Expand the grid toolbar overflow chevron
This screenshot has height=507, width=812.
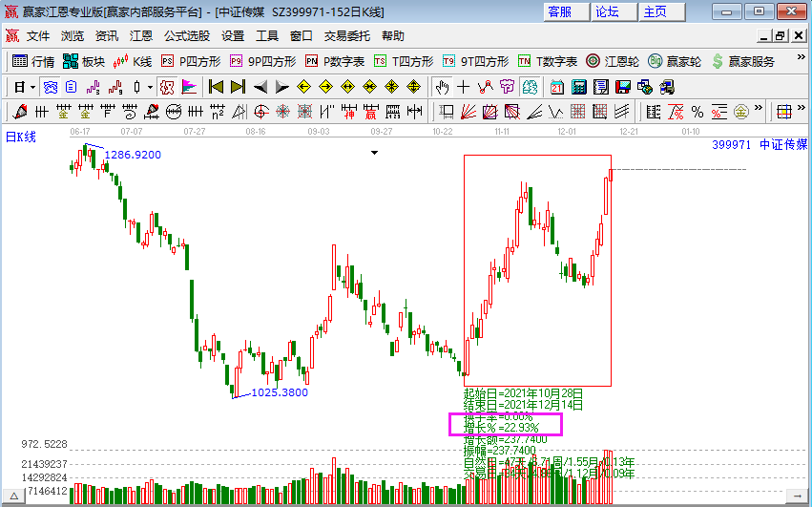click(802, 108)
